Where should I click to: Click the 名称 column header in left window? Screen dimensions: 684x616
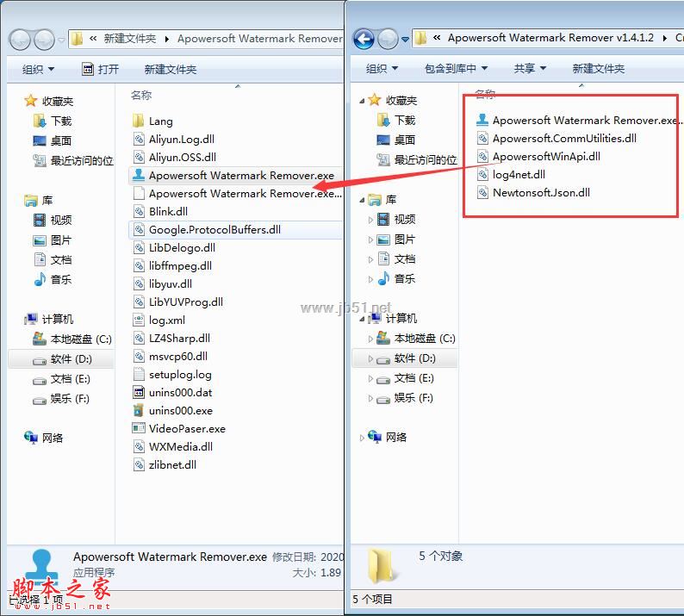click(x=141, y=95)
